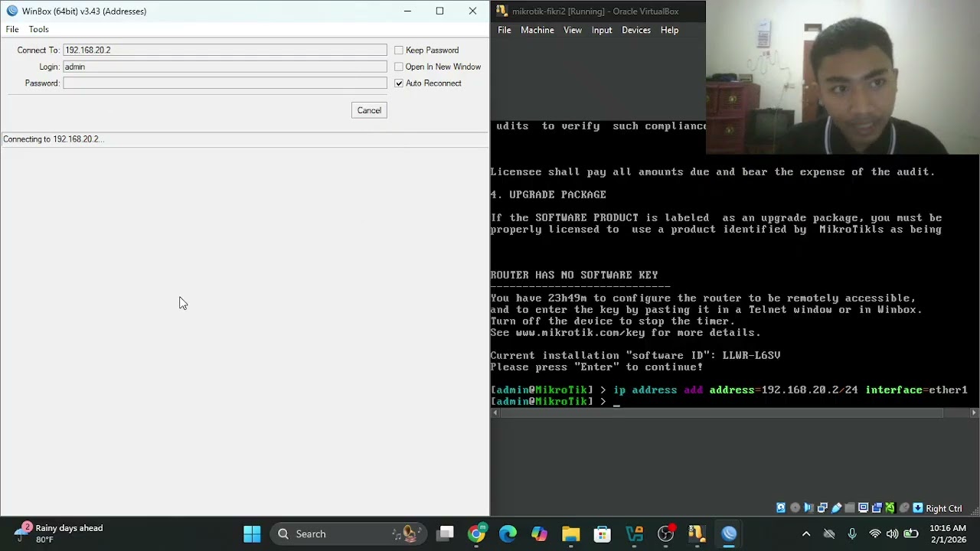Open VirtualBox Input menu
This screenshot has height=551, width=980.
point(602,30)
